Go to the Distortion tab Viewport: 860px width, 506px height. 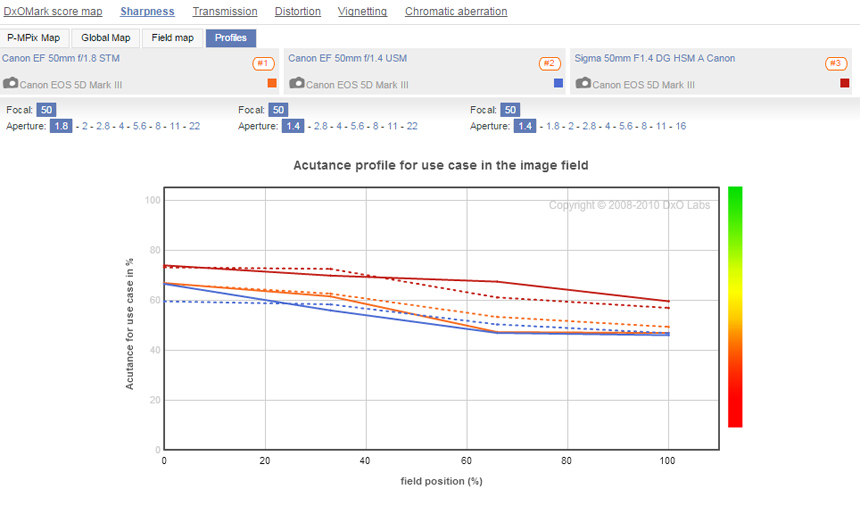(298, 11)
